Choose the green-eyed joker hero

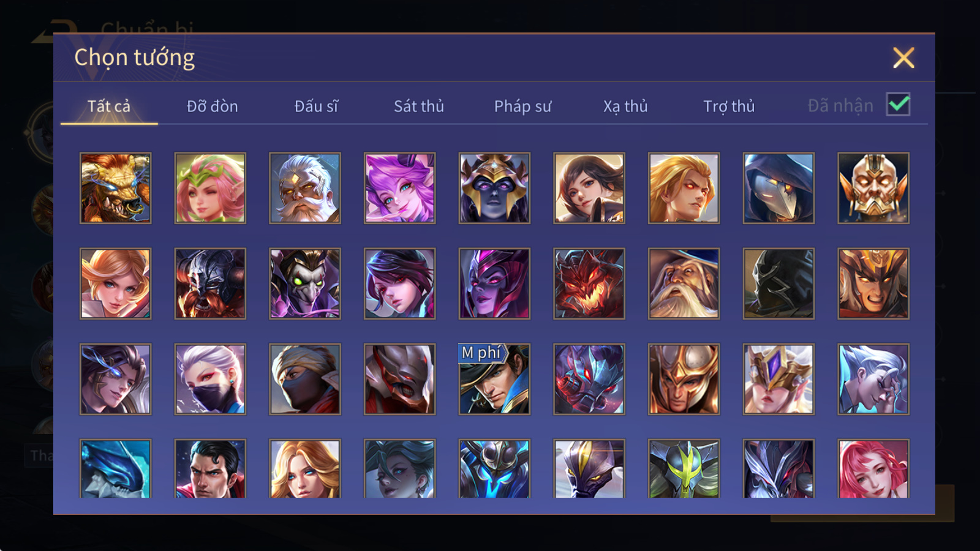click(305, 283)
